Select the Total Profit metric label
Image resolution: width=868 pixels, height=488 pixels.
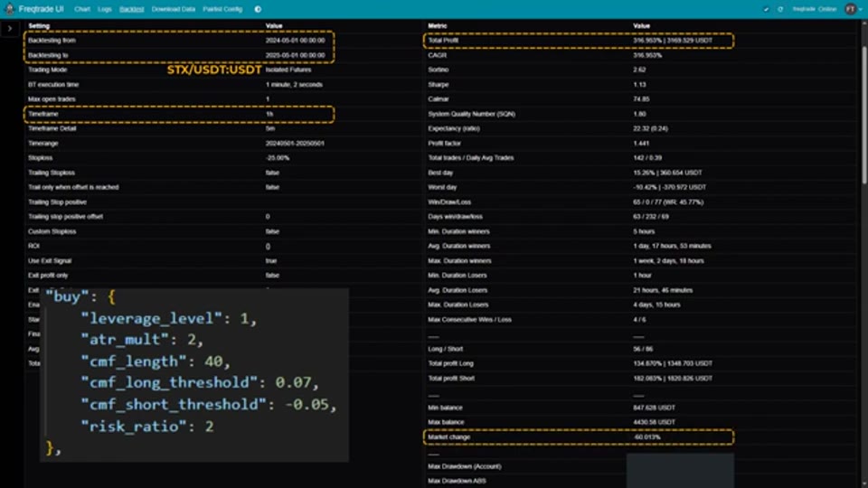click(443, 41)
